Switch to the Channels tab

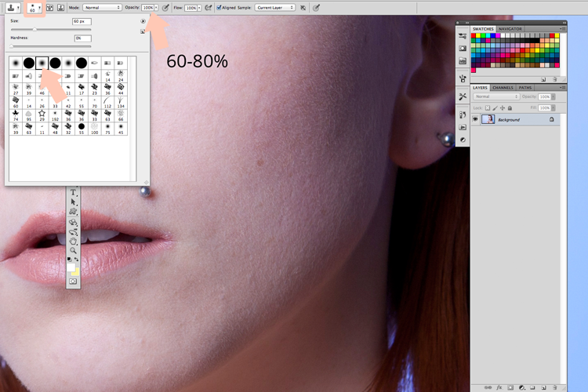(503, 87)
